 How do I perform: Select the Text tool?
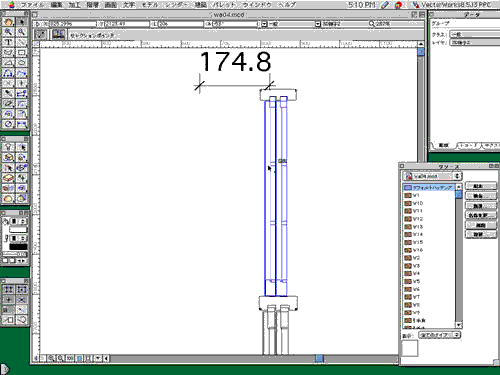[8, 42]
